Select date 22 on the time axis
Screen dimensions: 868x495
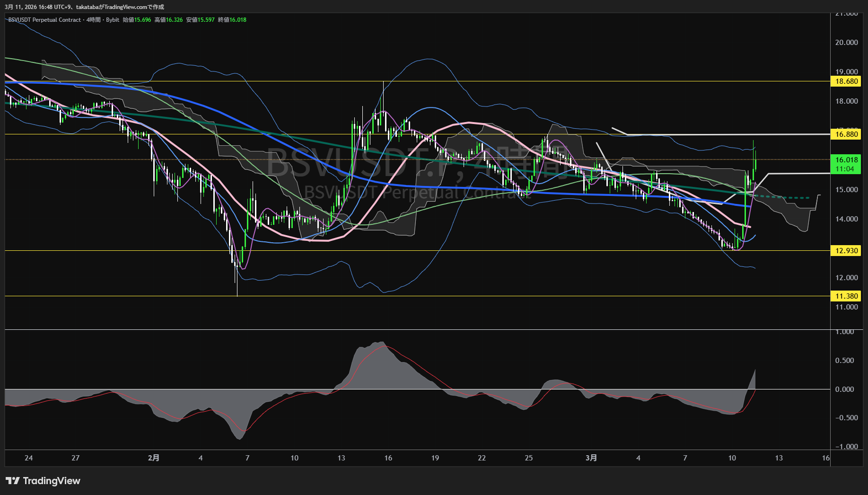[x=482, y=458]
